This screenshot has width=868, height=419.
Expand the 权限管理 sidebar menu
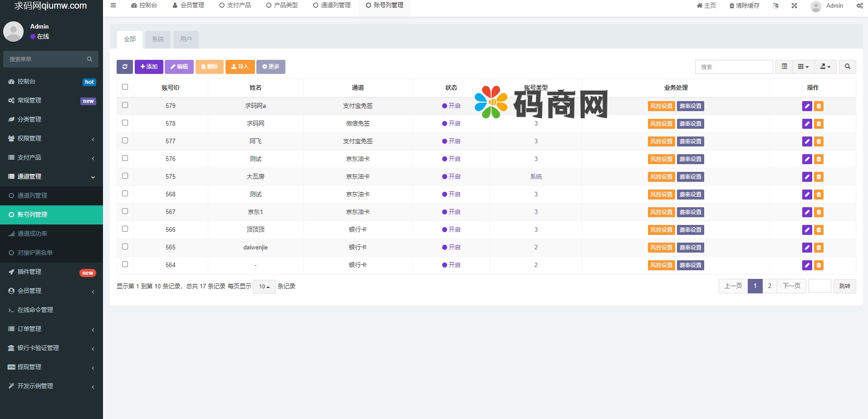coord(51,138)
